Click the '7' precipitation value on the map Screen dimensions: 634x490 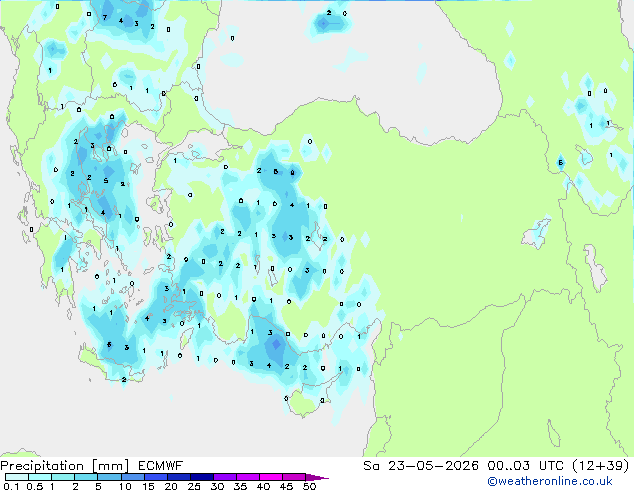coord(105,17)
